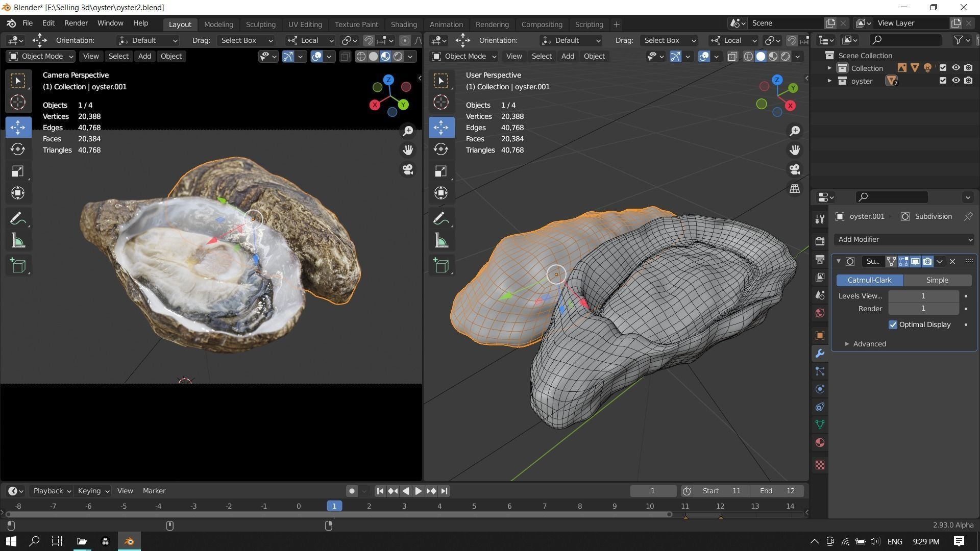Select the Measure tool in left viewport
This screenshot has height=551, width=980.
(x=18, y=241)
